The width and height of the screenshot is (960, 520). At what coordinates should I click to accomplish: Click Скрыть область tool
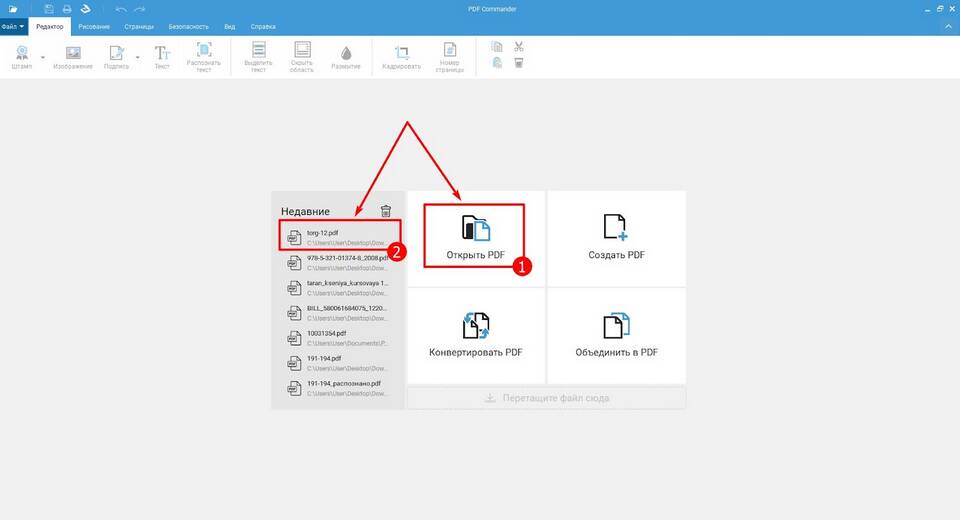pyautogui.click(x=302, y=57)
